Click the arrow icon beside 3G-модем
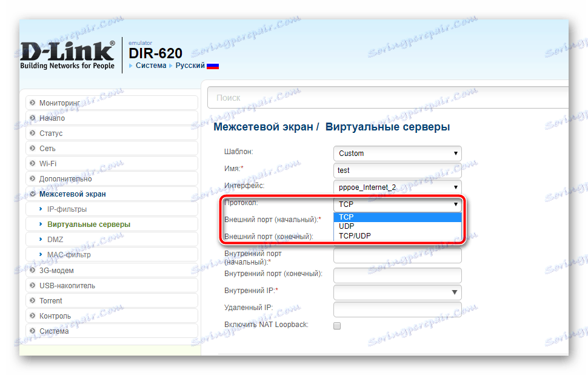 31,270
